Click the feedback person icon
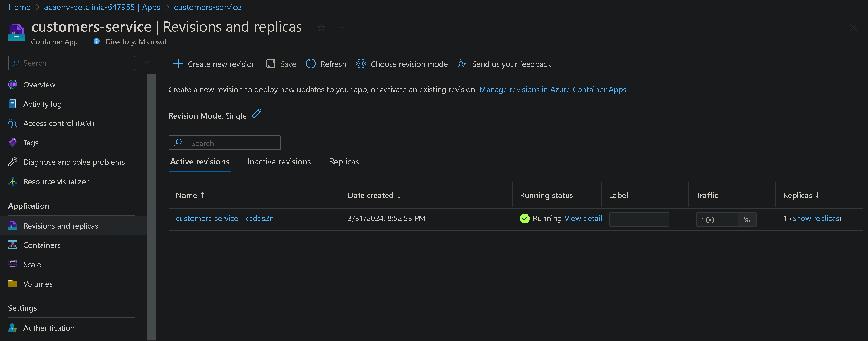Viewport: 868px width, 341px height. tap(462, 63)
